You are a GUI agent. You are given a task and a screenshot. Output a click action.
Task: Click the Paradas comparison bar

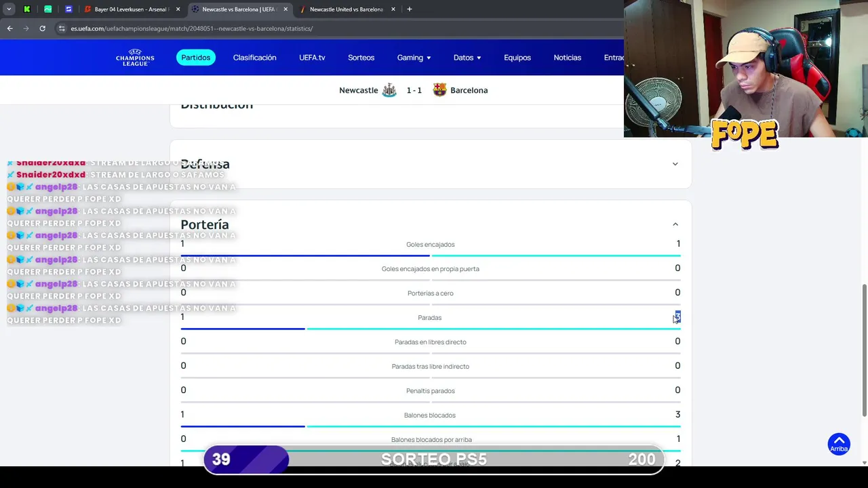431,329
